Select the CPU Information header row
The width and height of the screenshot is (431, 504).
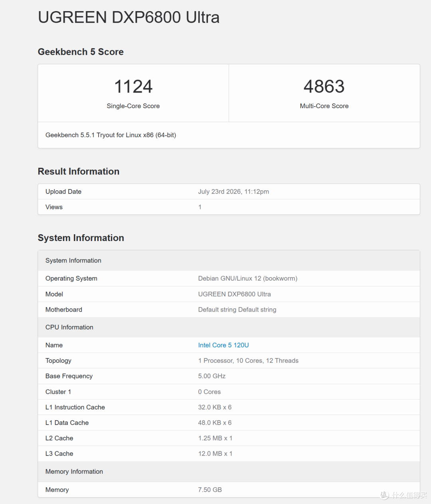pos(229,327)
